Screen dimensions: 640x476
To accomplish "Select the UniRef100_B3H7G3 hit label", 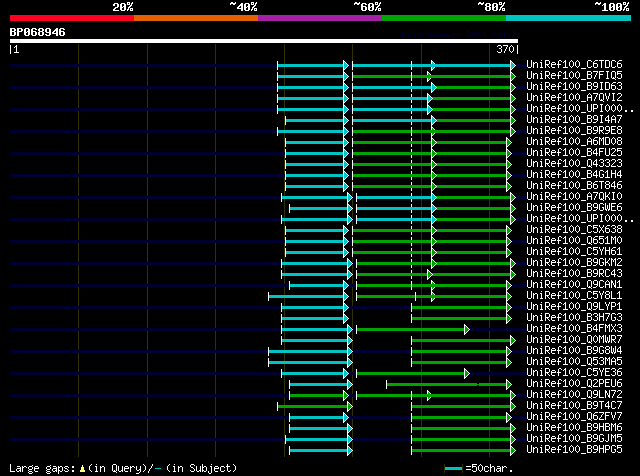I will click(574, 318).
